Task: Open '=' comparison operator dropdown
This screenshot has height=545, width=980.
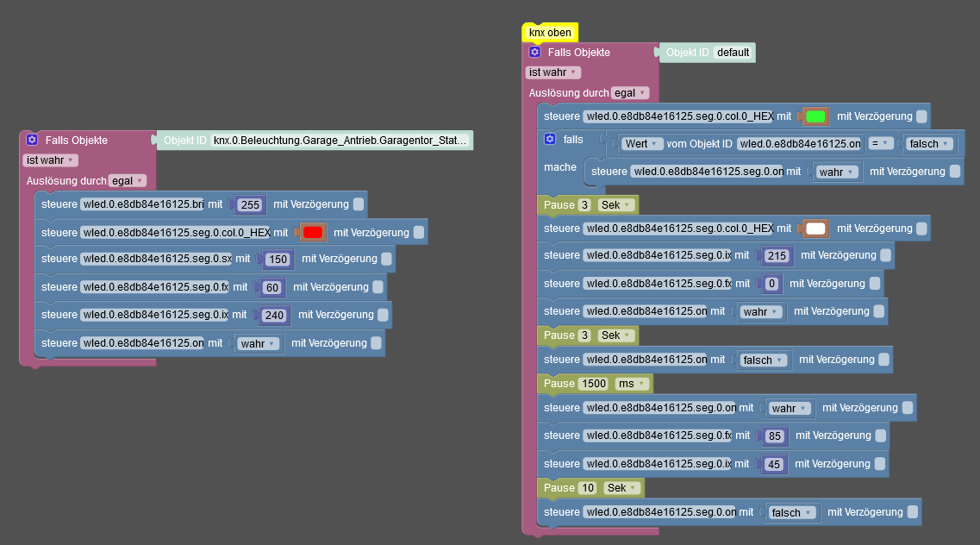Action: click(879, 144)
